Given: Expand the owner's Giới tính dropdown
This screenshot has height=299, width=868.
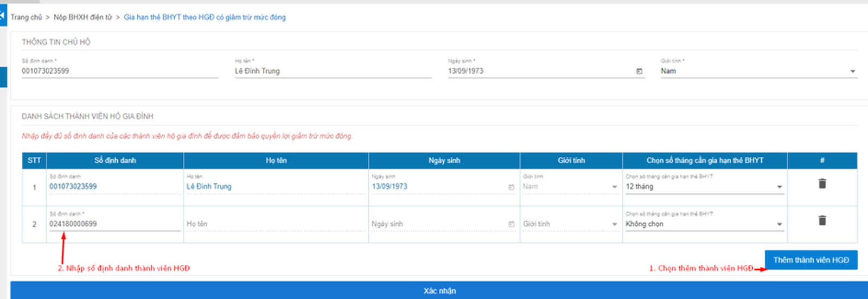Looking at the screenshot, I should click(852, 71).
